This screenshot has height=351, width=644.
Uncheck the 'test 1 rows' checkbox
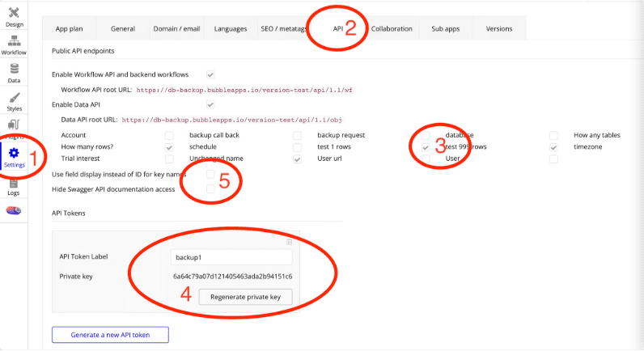coord(426,147)
